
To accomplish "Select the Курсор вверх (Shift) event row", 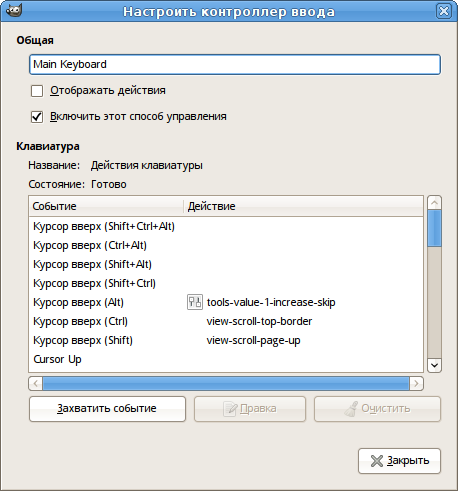I will pos(226,340).
